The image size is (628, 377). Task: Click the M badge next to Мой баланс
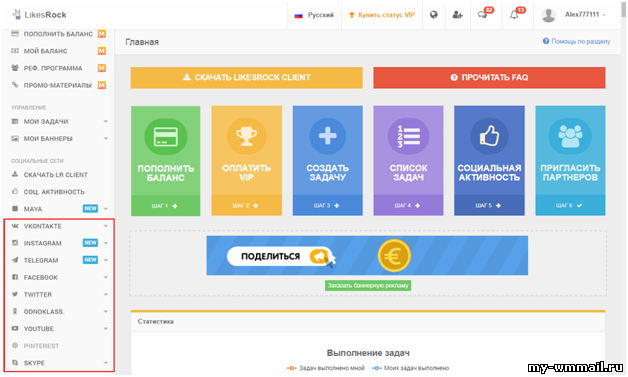102,51
